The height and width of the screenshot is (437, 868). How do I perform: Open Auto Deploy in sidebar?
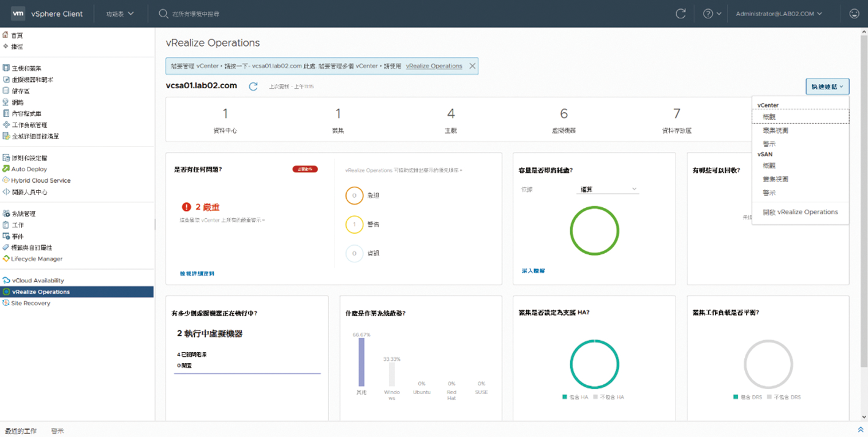pos(25,169)
